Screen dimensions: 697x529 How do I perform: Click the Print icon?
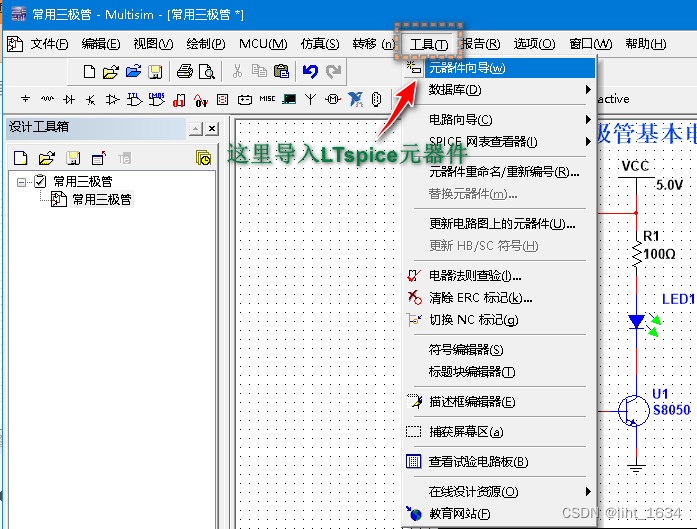tap(185, 71)
